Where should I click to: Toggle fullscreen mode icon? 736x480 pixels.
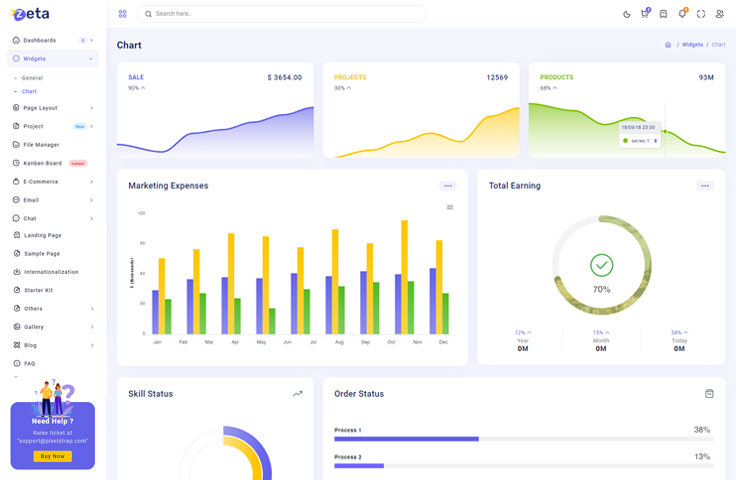pyautogui.click(x=701, y=14)
